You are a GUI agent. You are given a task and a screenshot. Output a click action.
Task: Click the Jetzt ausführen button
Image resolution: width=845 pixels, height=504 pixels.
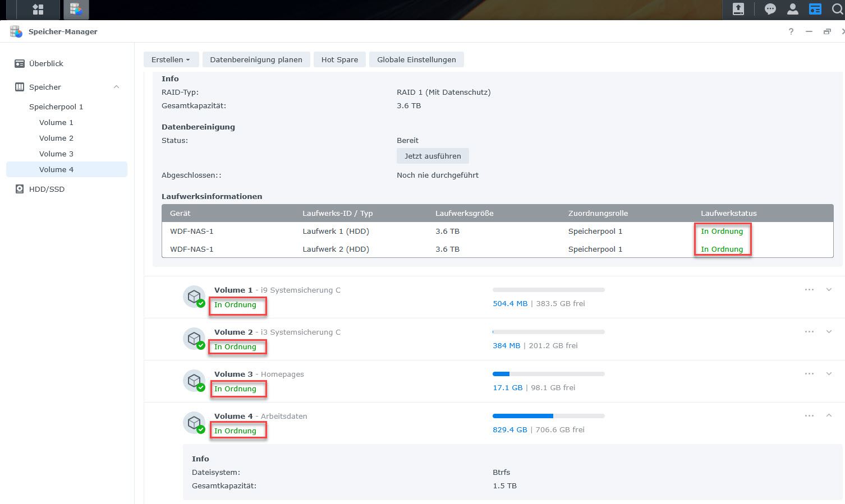pyautogui.click(x=433, y=156)
